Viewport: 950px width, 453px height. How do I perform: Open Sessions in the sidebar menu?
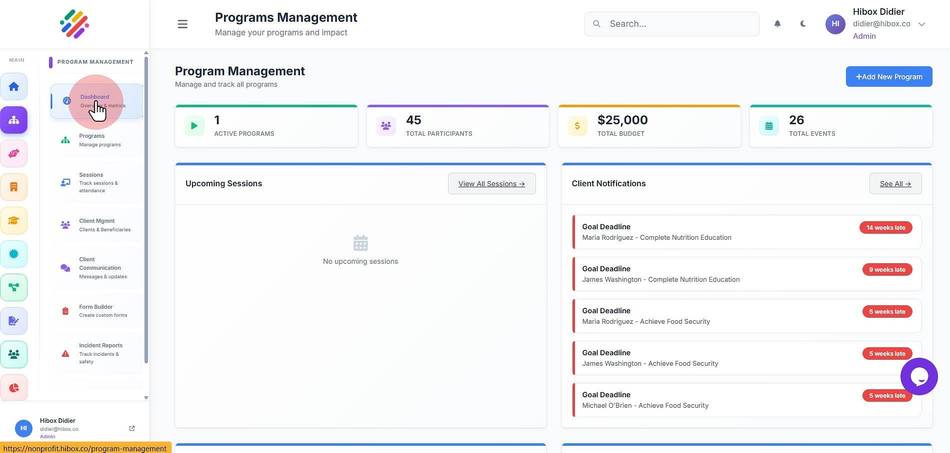(97, 182)
